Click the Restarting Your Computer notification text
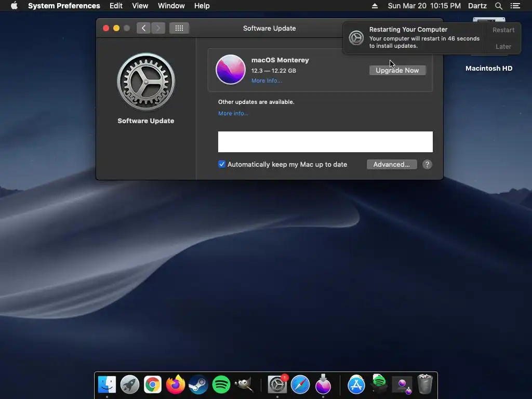Image resolution: width=532 pixels, height=399 pixels. 408,30
